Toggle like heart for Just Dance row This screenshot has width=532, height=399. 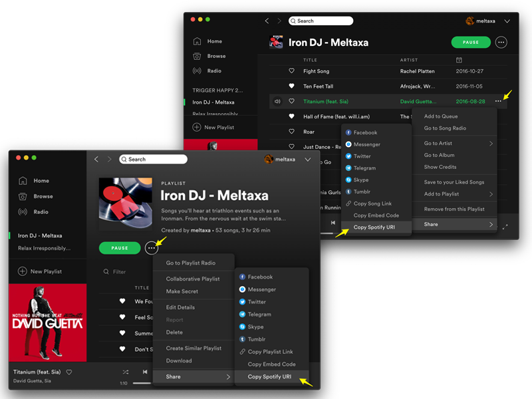(291, 146)
